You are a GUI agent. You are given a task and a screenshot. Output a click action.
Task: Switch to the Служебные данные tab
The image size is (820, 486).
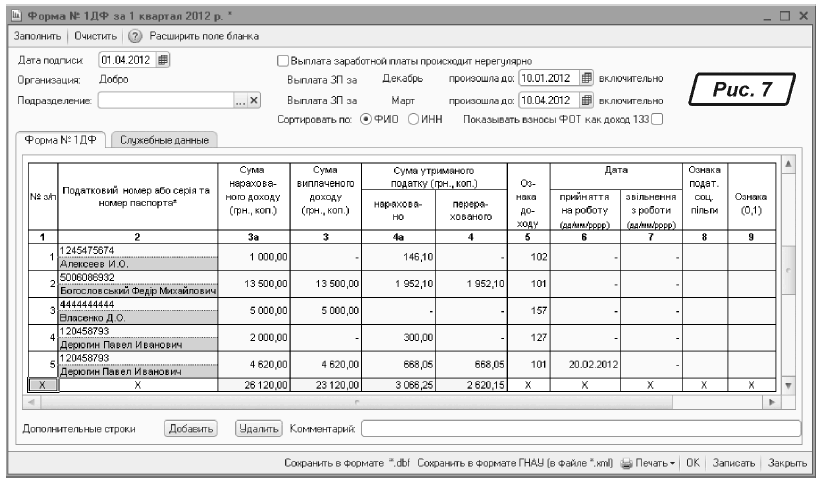(x=164, y=141)
